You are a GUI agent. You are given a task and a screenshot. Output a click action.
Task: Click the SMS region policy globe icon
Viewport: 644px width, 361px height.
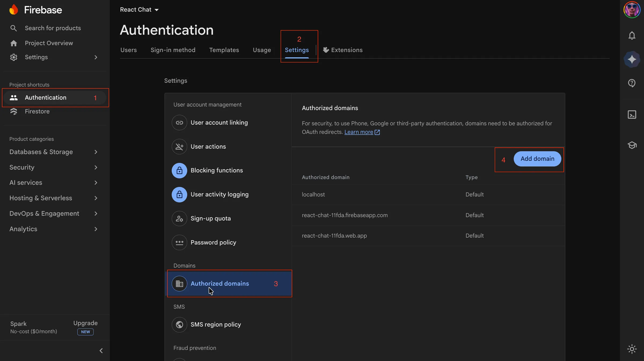click(x=179, y=325)
